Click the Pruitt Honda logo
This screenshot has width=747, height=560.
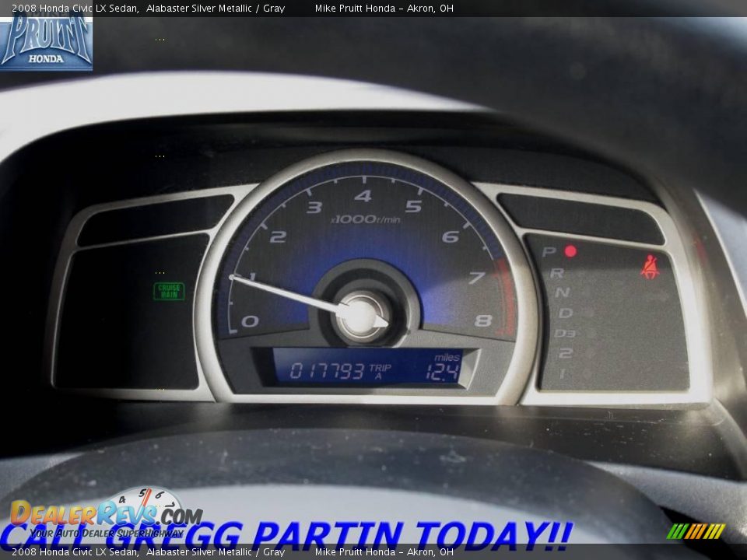point(46,40)
